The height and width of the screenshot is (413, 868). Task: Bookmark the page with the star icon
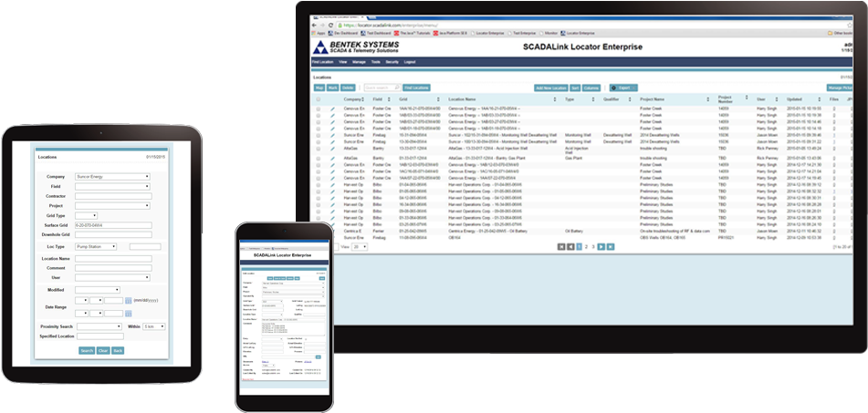850,26
